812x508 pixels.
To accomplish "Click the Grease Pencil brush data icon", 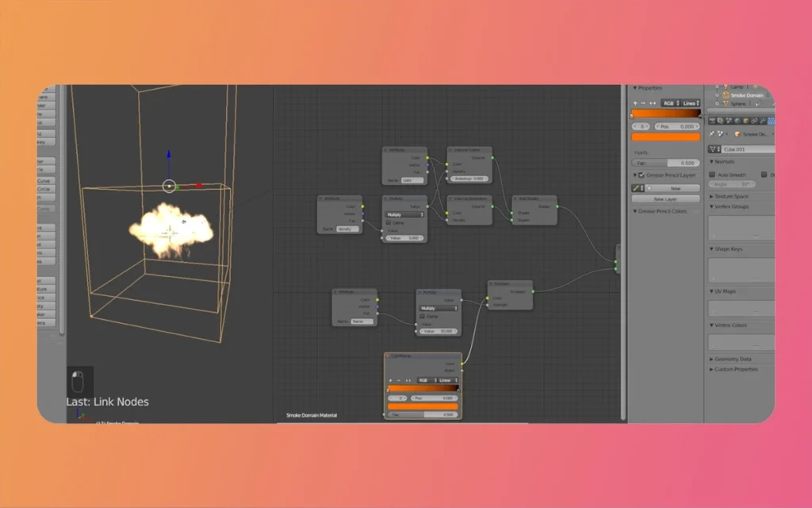I will (636, 188).
